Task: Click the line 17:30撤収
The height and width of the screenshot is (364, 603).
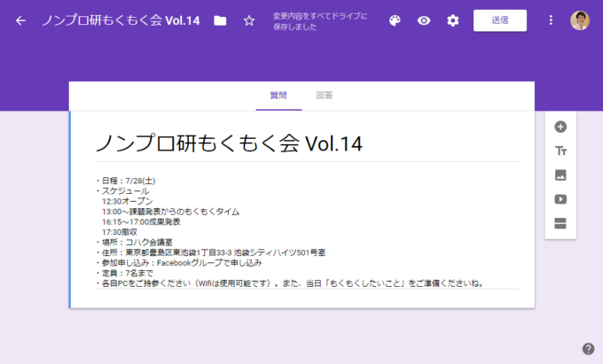Action: pyautogui.click(x=120, y=232)
